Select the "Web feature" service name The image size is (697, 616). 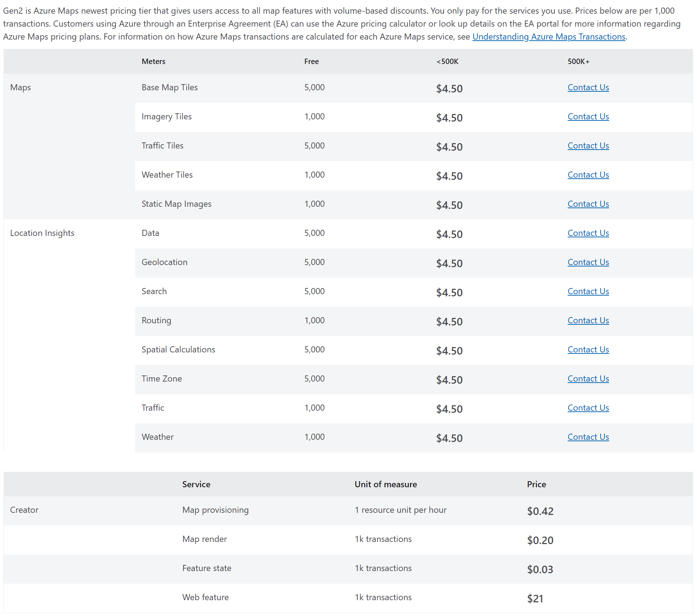(205, 597)
